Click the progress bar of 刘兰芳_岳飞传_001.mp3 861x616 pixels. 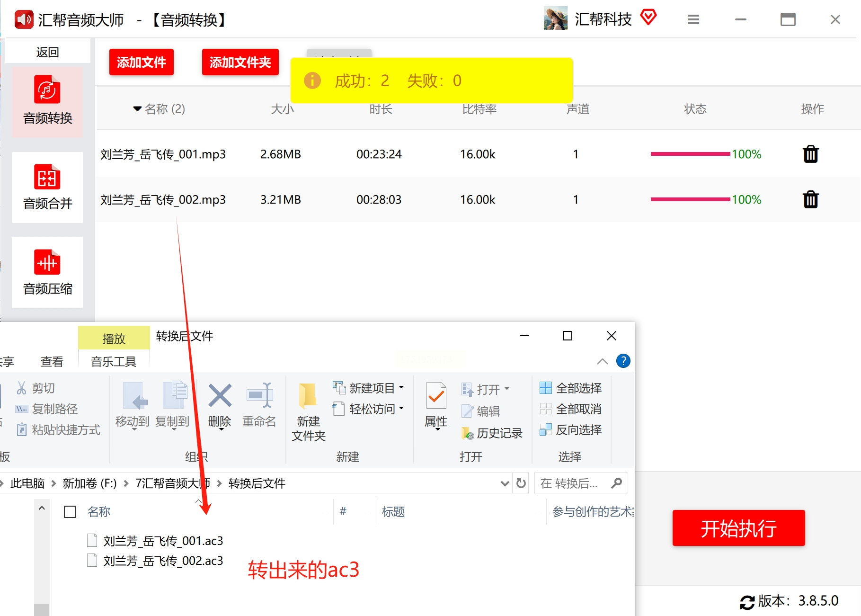[x=690, y=154]
